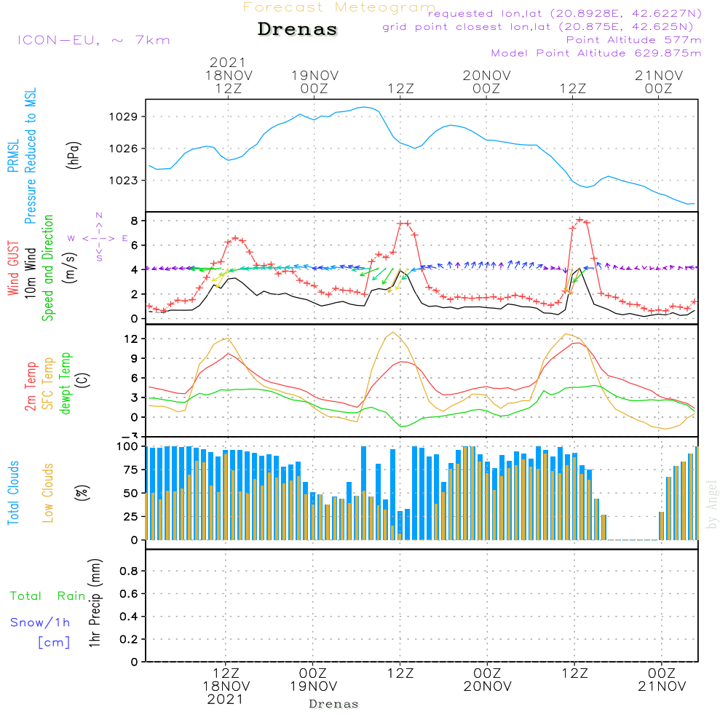Click the wind direction compass rose icon
The width and height of the screenshot is (728, 728).
coord(98,237)
